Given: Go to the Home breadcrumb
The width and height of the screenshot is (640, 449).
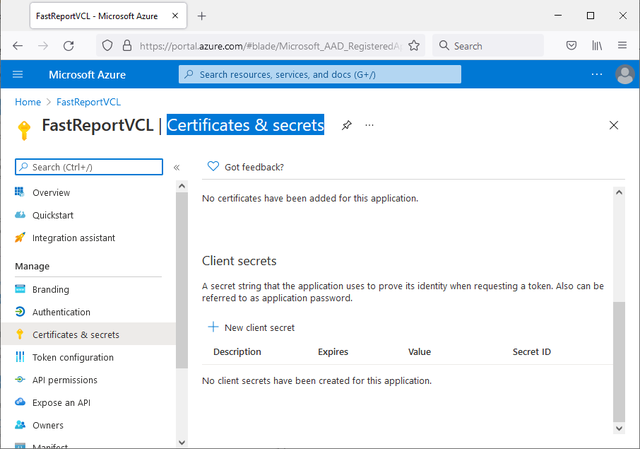Looking at the screenshot, I should 28,102.
